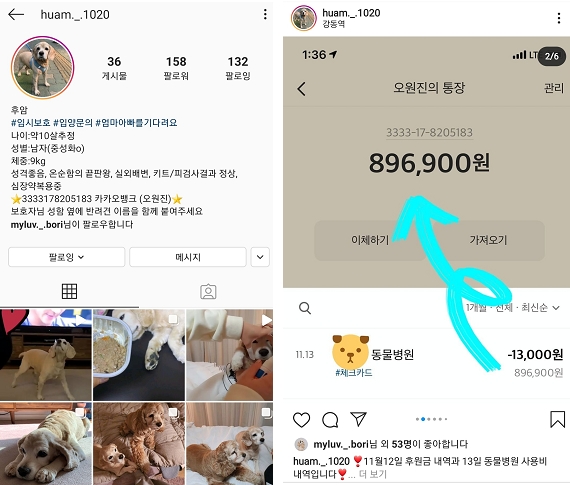Image resolution: width=570 pixels, height=485 pixels.
Task: Share the post via paper plane icon
Action: click(358, 419)
